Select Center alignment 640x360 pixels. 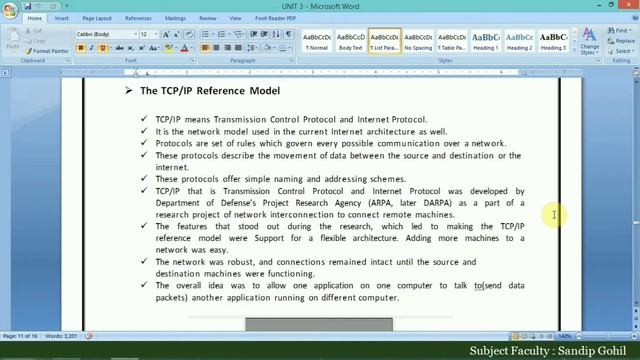[x=216, y=48]
